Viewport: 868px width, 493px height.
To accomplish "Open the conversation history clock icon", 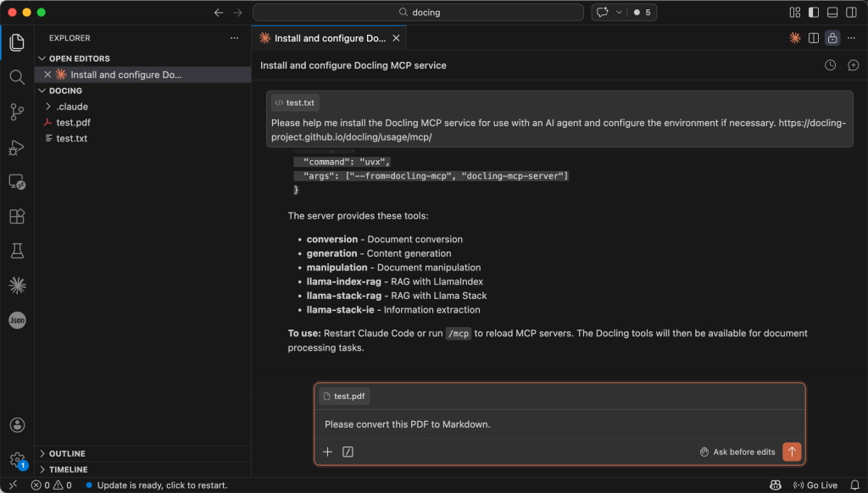I will [831, 65].
